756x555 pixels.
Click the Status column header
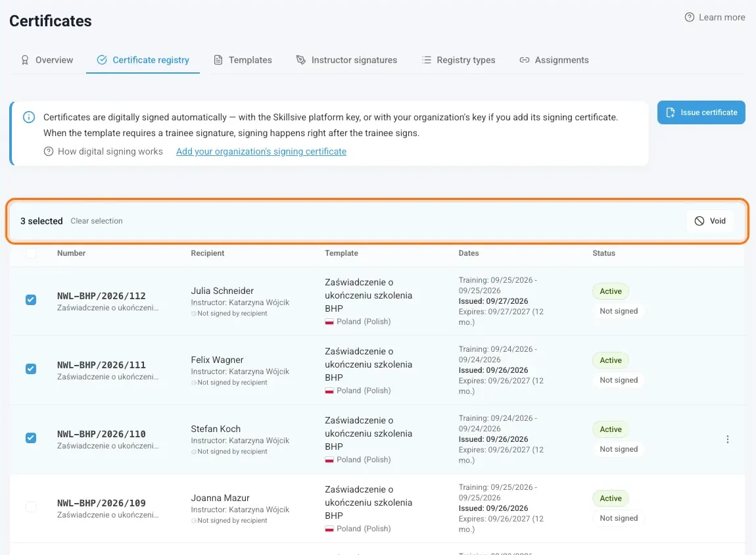(x=603, y=253)
